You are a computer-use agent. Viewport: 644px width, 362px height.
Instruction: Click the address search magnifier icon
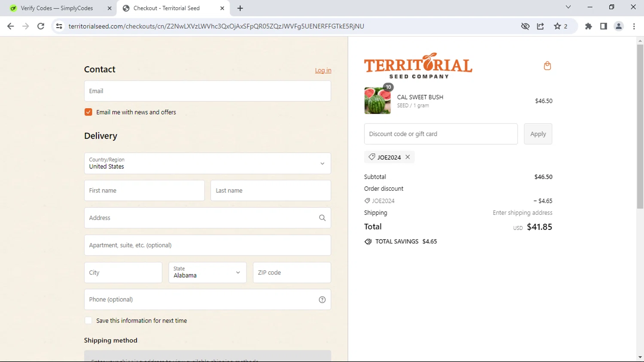point(322,218)
